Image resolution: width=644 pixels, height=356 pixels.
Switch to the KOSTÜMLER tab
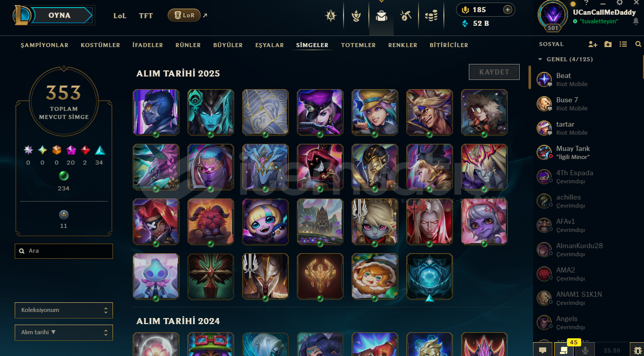[x=100, y=45]
